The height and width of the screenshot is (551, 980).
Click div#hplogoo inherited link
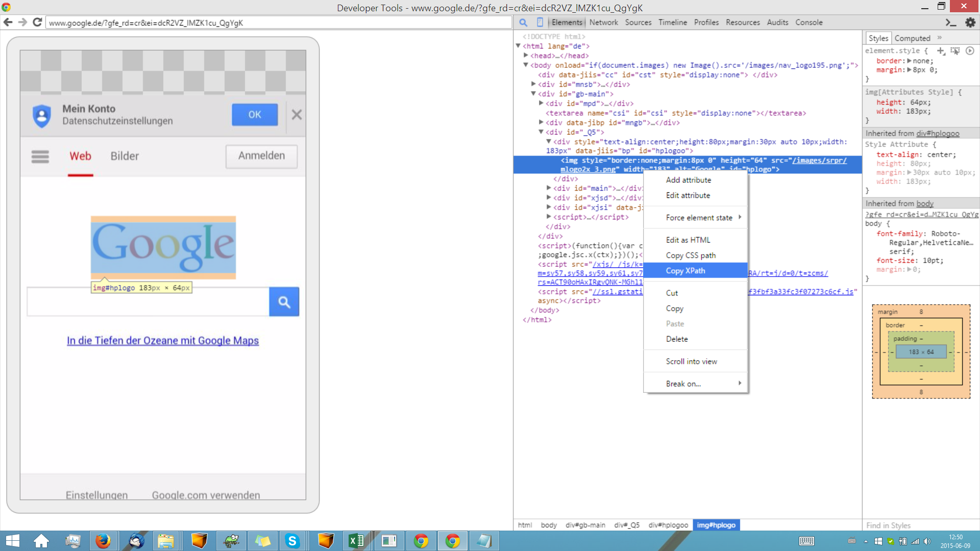(x=938, y=134)
